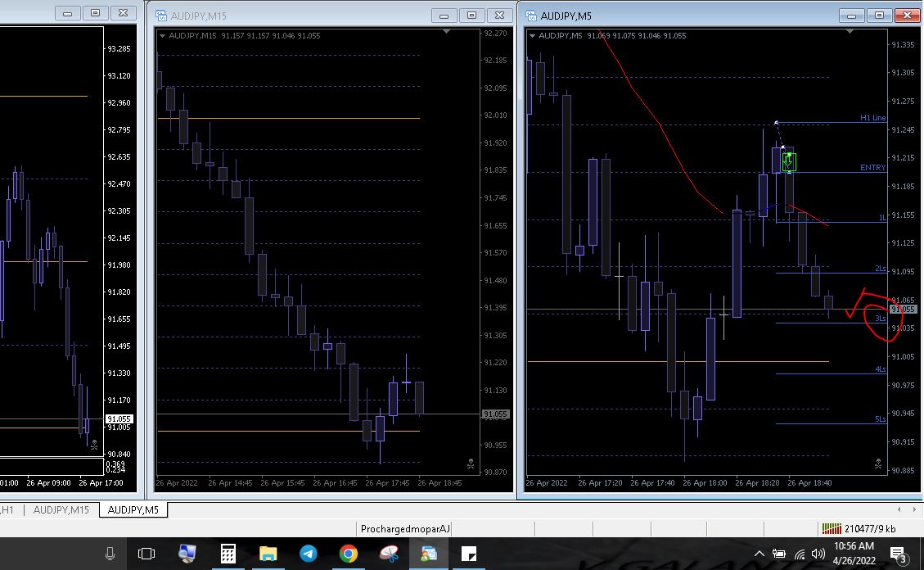Click '26 Apr 18:45' time label on M15 chart

(x=439, y=482)
